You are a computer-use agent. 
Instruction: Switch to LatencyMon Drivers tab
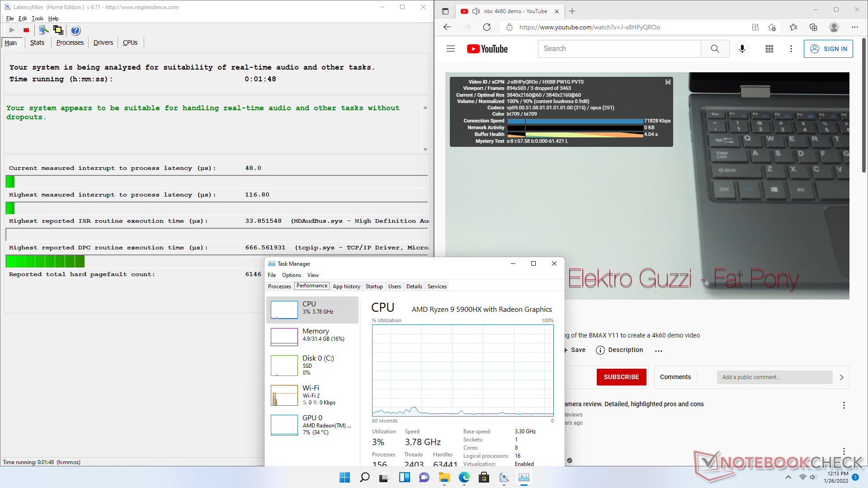click(103, 42)
